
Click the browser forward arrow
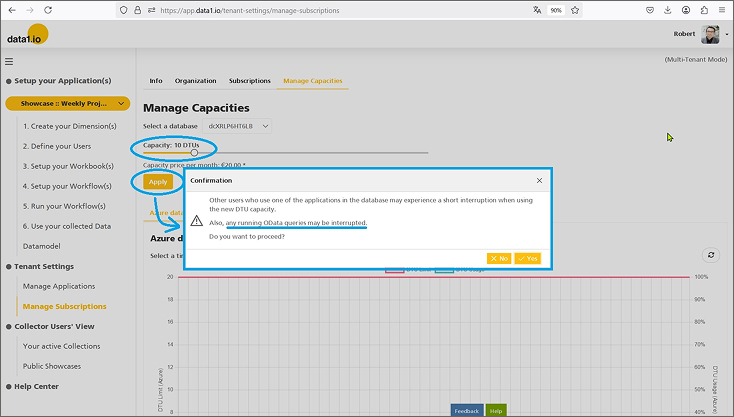(30, 10)
